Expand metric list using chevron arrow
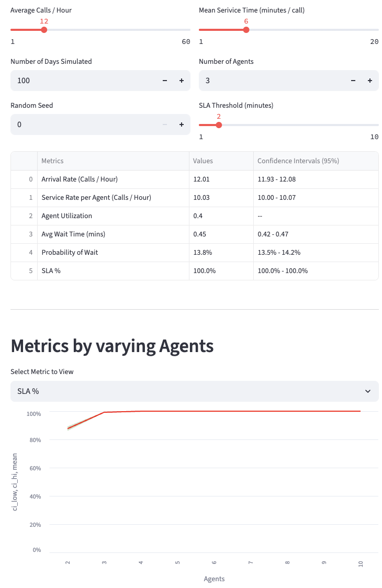The width and height of the screenshot is (382, 588). click(368, 391)
